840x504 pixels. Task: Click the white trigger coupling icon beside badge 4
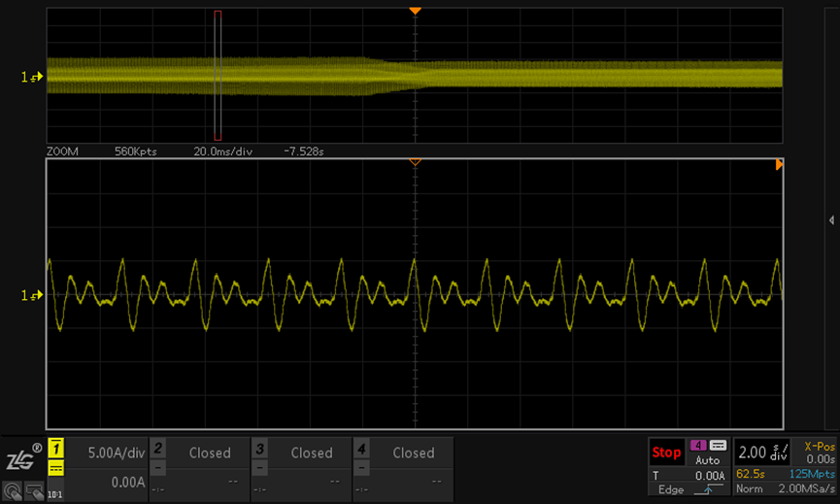point(718,446)
